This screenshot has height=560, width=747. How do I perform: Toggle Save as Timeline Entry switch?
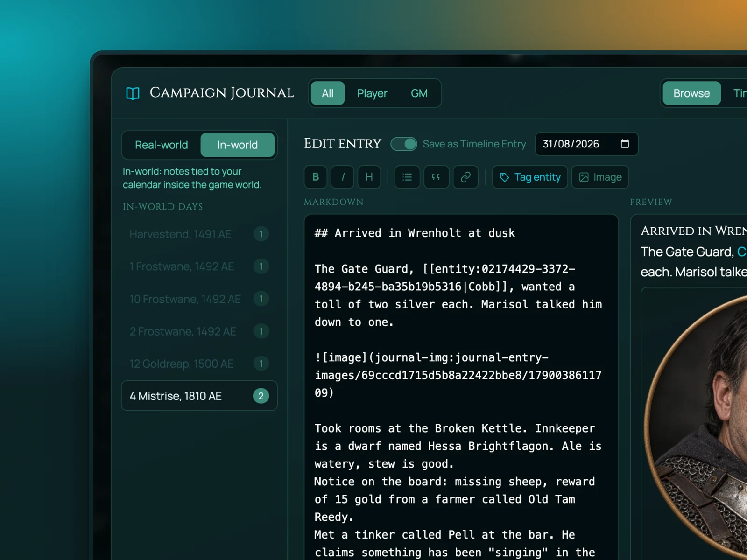404,144
